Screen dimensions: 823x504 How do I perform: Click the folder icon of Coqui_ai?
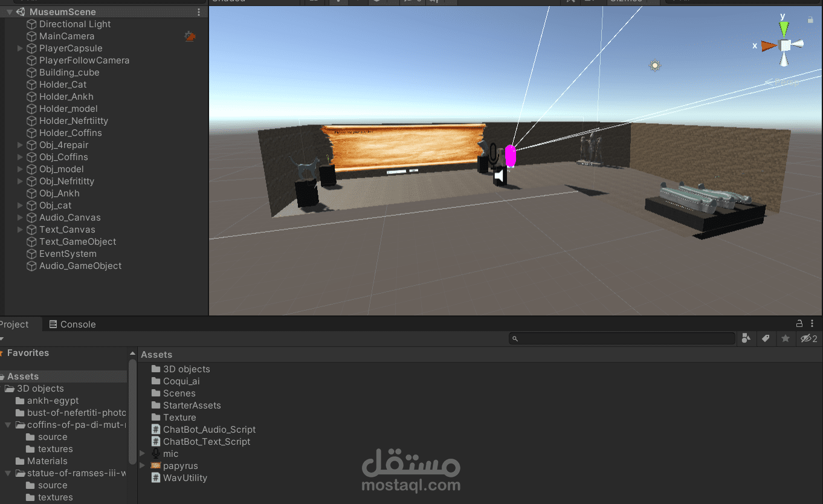click(x=156, y=381)
